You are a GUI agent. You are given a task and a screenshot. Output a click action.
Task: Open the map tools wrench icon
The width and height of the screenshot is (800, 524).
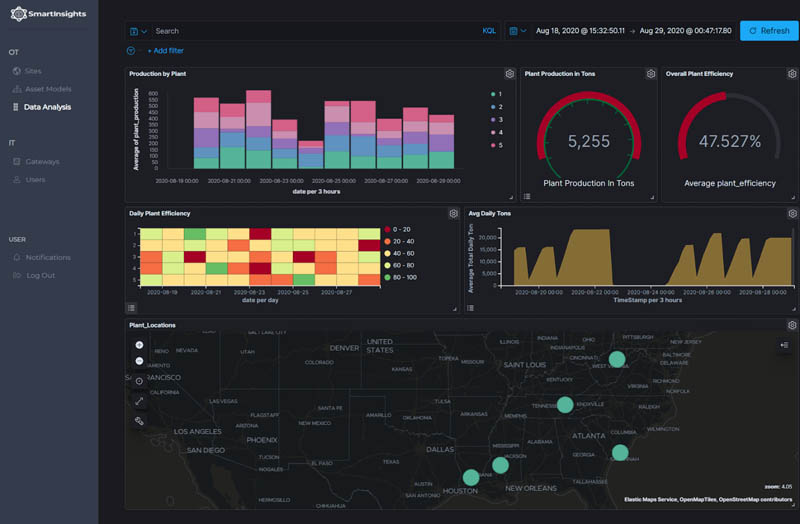[x=139, y=421]
